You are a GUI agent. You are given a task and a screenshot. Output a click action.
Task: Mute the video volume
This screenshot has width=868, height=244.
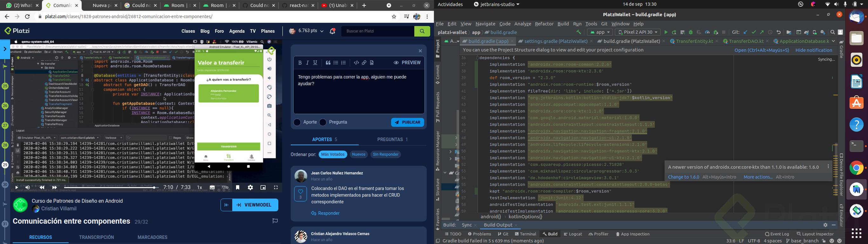pyautogui.click(x=28, y=188)
